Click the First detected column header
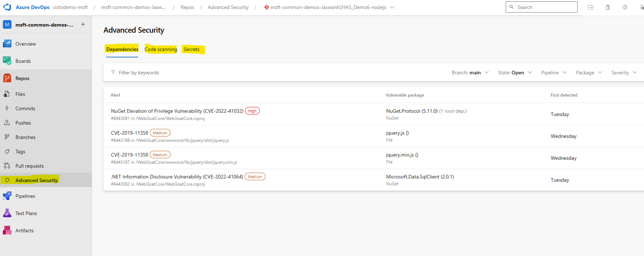The width and height of the screenshot is (644, 256). (564, 95)
